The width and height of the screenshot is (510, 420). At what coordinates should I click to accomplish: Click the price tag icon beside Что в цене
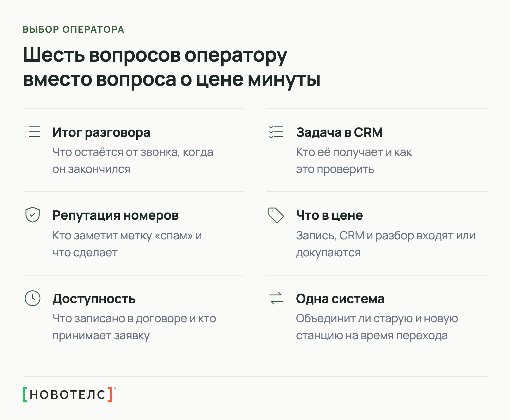coord(276,215)
